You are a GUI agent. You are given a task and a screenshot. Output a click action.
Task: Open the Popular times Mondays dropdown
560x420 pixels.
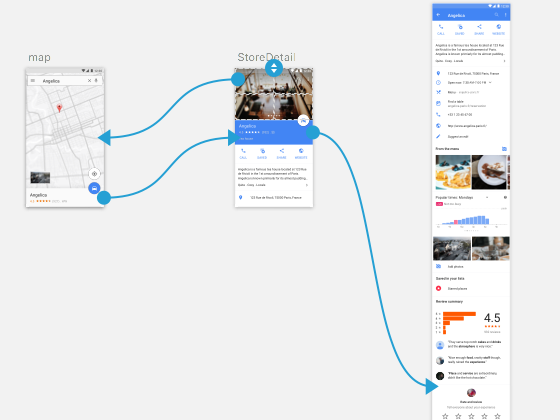[487, 198]
